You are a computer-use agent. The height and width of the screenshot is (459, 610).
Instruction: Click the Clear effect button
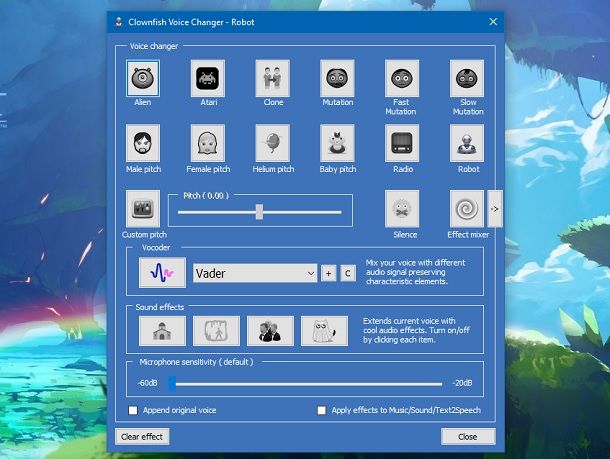tap(142, 437)
